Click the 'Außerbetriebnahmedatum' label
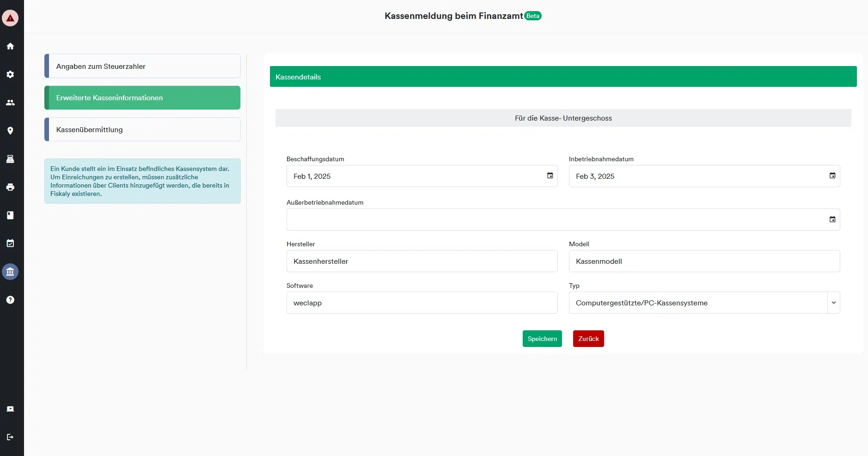The width and height of the screenshot is (868, 456). (325, 202)
